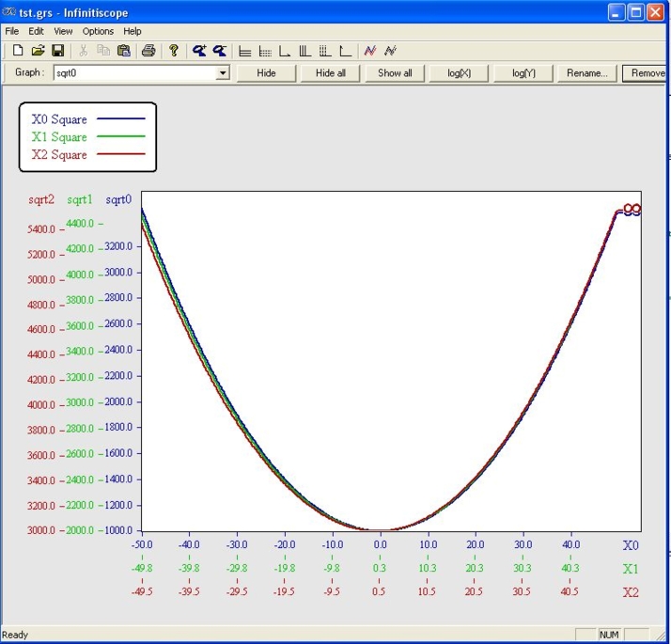Print the graph with the printer icon
671x644 pixels.
point(148,51)
